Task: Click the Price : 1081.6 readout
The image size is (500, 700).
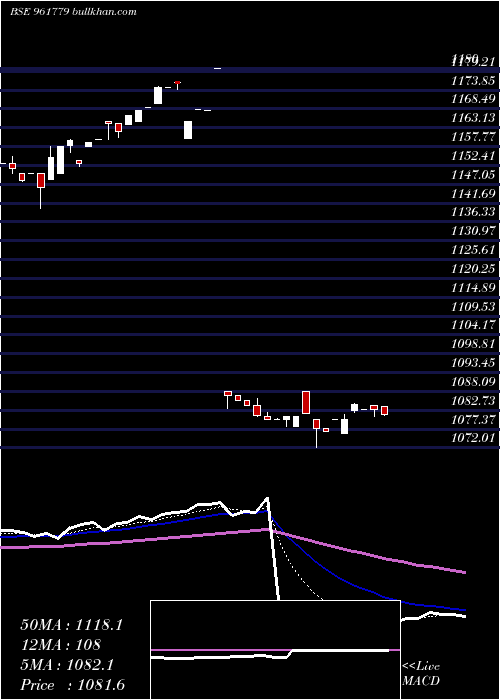Action: tap(72, 685)
